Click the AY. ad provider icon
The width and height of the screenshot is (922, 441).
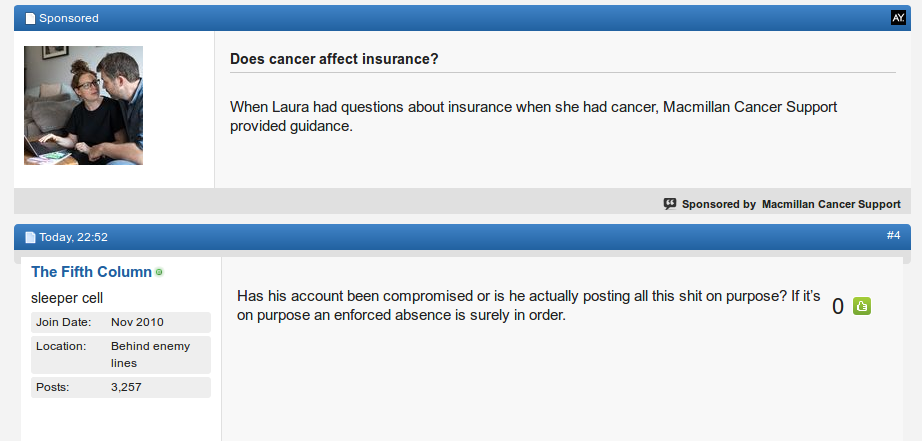[898, 18]
